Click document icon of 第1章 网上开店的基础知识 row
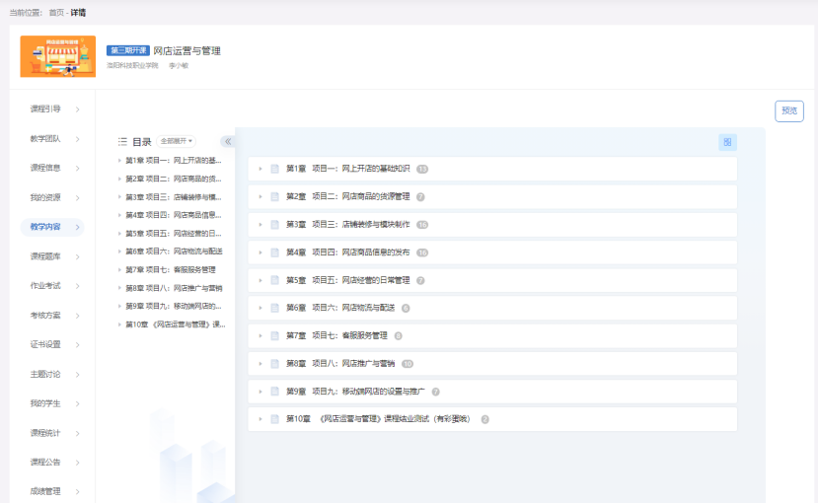The image size is (819, 504). [x=275, y=169]
